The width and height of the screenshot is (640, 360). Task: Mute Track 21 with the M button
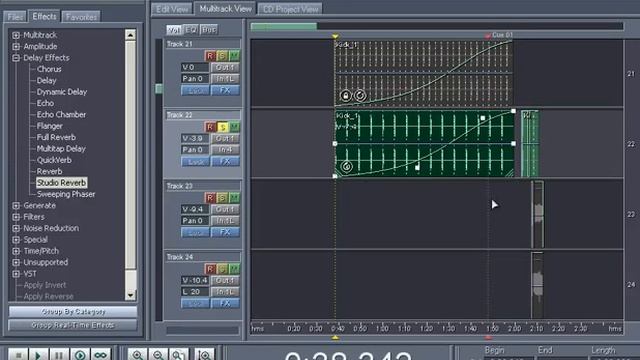tap(234, 56)
